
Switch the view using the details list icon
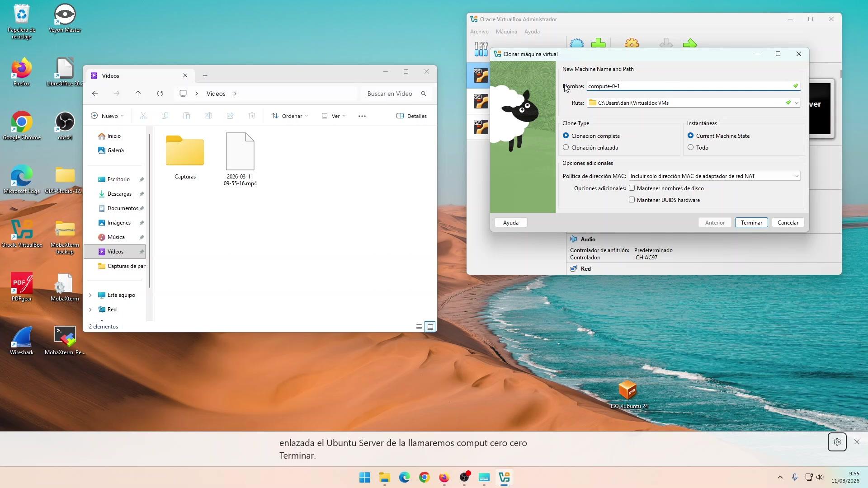419,327
